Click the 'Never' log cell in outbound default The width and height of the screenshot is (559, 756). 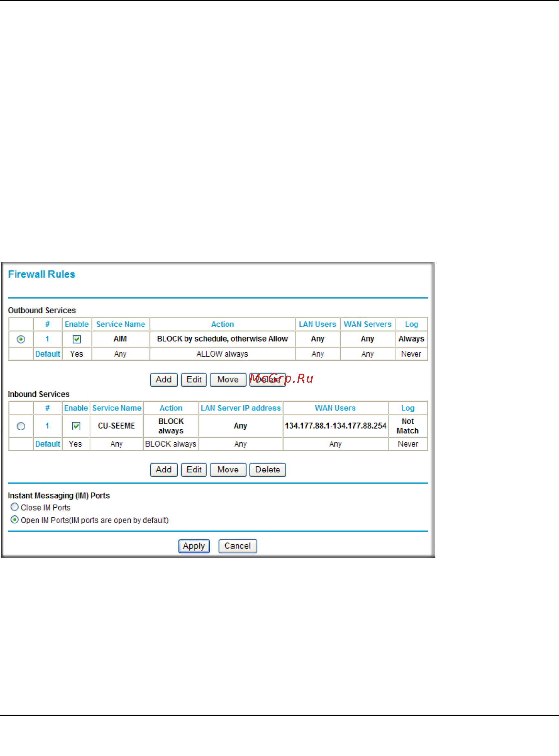tap(411, 354)
